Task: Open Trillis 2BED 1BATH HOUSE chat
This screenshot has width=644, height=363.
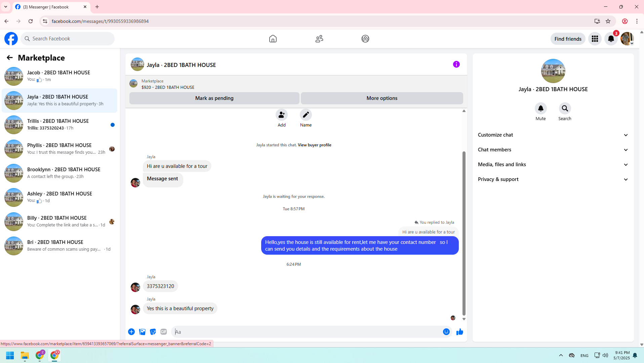Action: pyautogui.click(x=59, y=125)
